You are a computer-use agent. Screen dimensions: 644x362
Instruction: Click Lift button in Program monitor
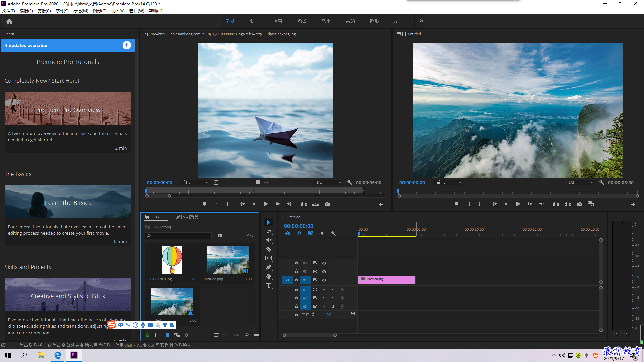click(x=556, y=204)
